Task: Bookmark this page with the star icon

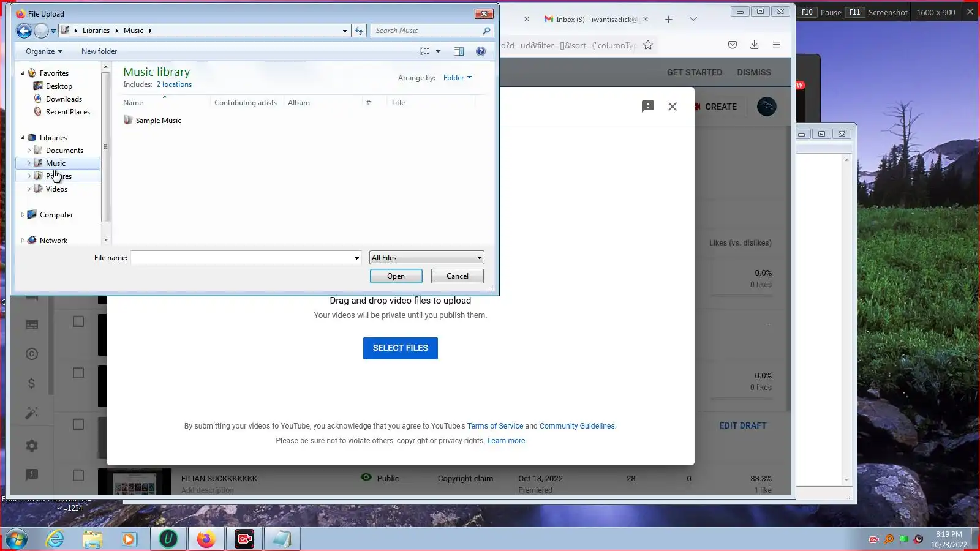Action: pyautogui.click(x=648, y=45)
